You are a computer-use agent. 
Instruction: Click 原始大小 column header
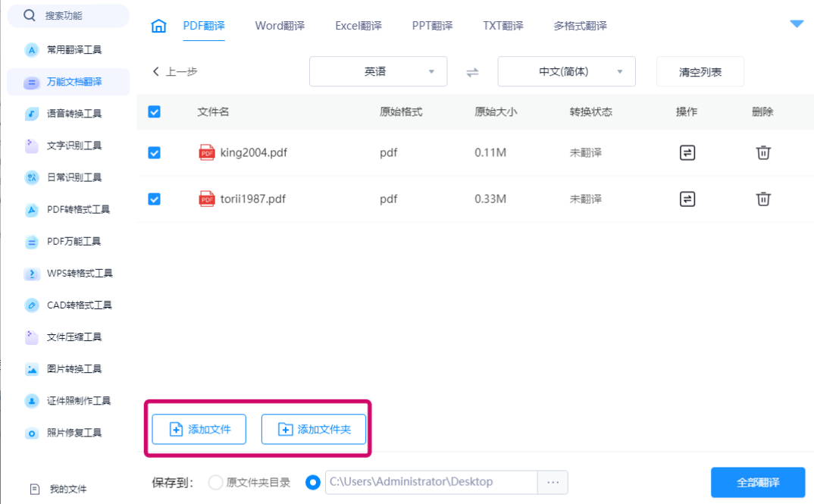point(496,111)
